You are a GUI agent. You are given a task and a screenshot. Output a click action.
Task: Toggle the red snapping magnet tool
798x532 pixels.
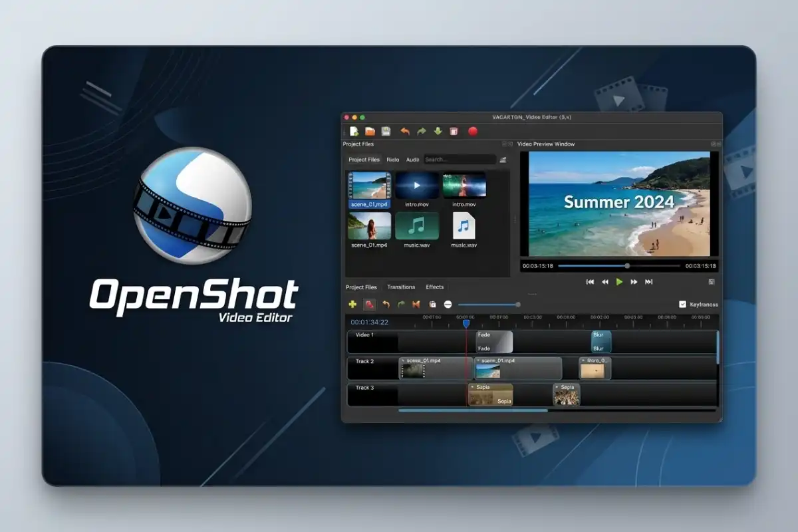[369, 304]
